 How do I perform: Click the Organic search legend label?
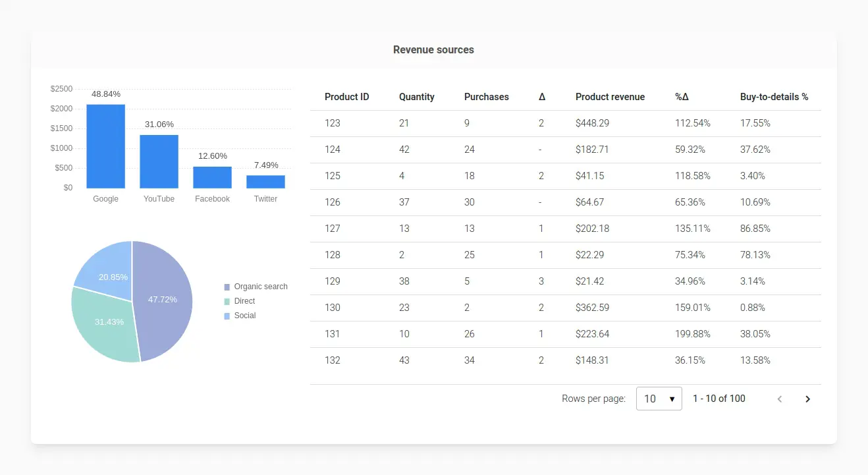261,287
